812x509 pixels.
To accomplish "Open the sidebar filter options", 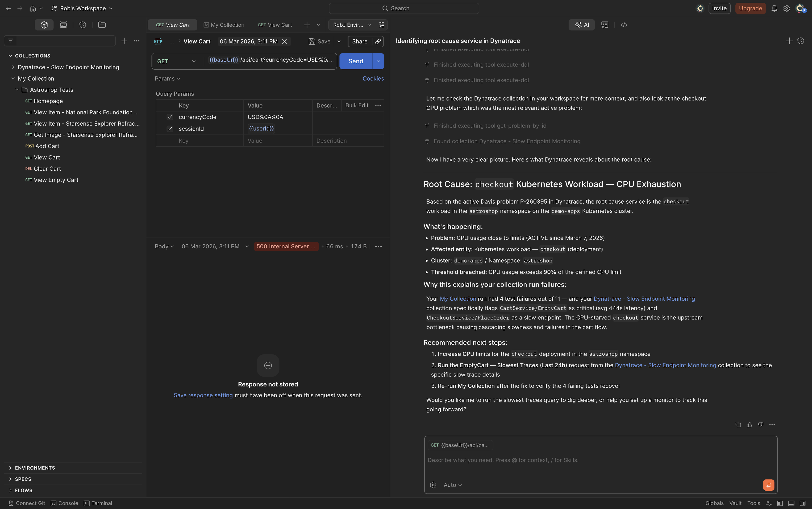I will point(10,40).
